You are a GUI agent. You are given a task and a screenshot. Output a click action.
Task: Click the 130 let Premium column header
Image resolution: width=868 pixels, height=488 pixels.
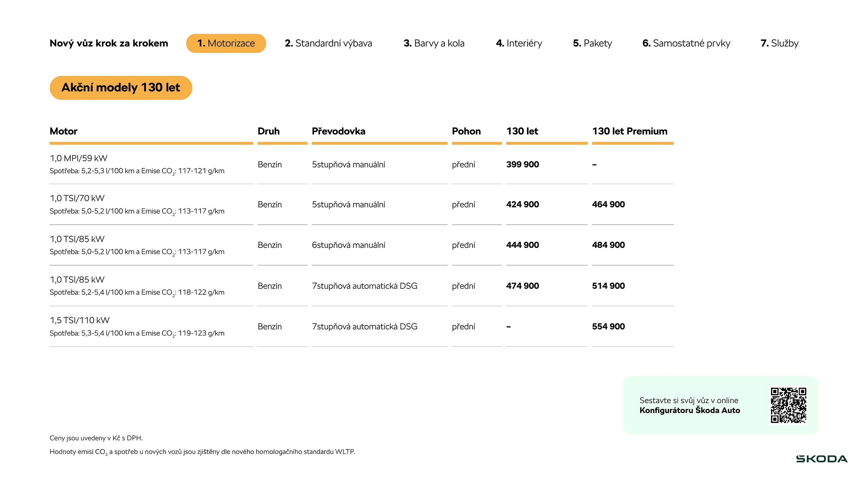[630, 131]
